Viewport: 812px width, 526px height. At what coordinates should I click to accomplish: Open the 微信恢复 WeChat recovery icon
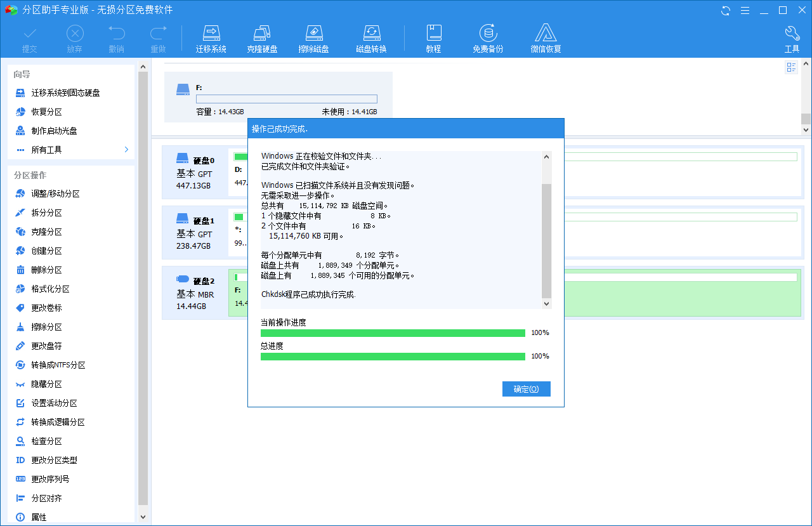click(x=546, y=39)
